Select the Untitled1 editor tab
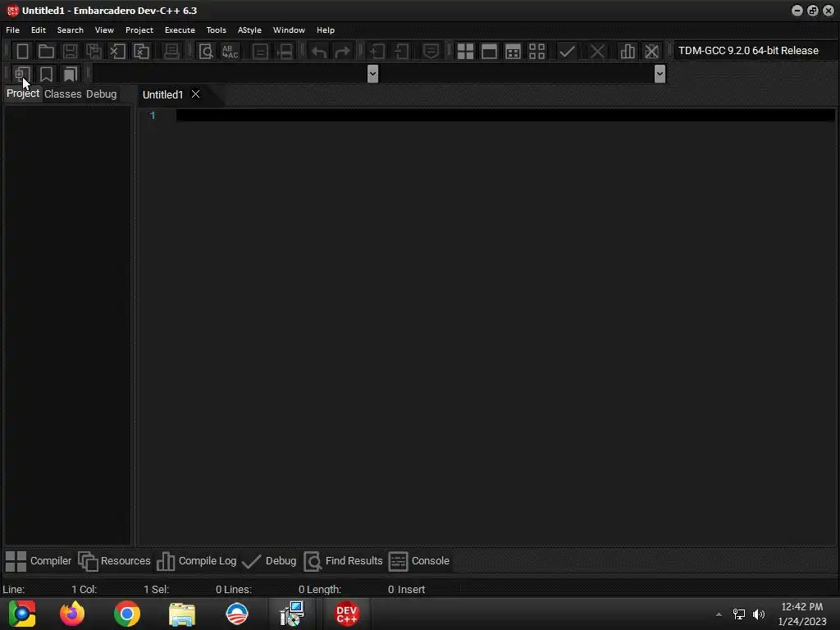Viewport: 840px width, 630px height. pyautogui.click(x=163, y=95)
